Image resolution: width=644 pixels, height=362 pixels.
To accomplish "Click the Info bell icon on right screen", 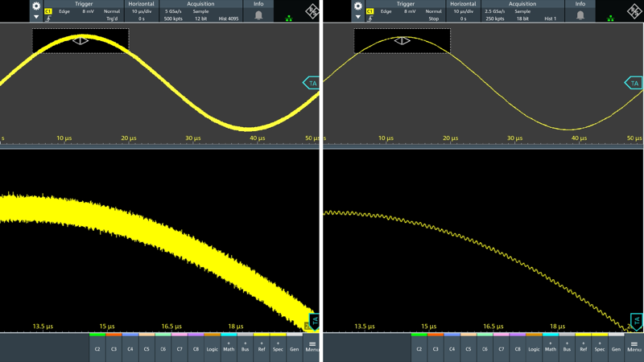I will pos(580,14).
